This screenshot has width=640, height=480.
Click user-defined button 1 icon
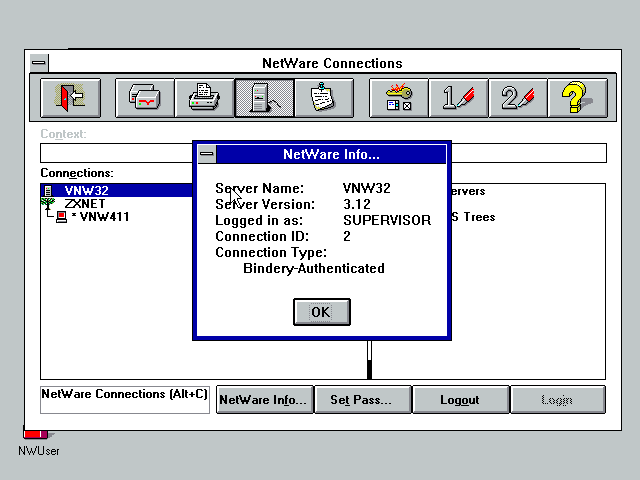coord(458,98)
